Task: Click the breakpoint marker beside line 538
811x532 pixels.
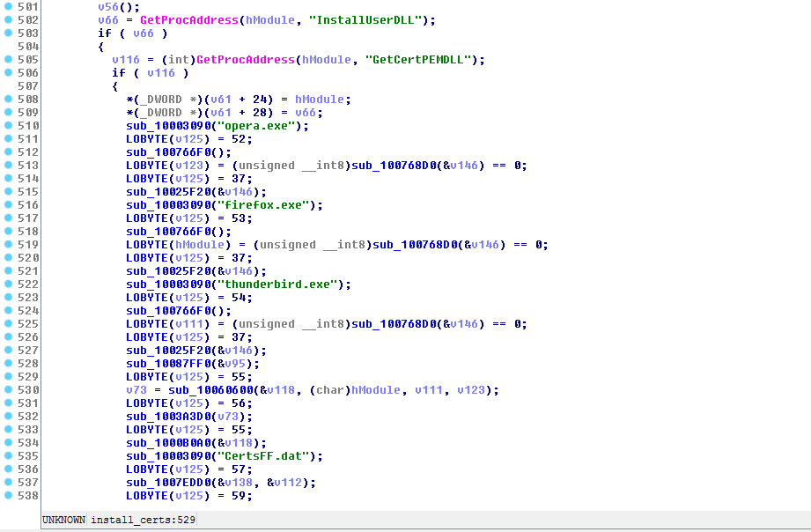Action: 8,495
